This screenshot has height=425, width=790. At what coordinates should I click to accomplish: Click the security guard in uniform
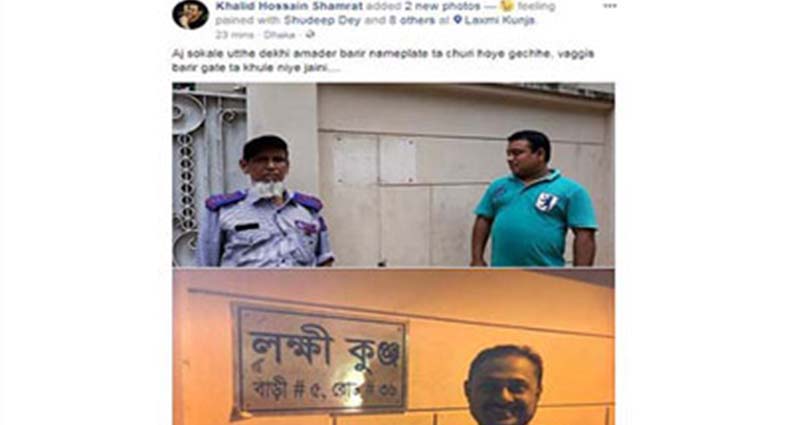264,202
